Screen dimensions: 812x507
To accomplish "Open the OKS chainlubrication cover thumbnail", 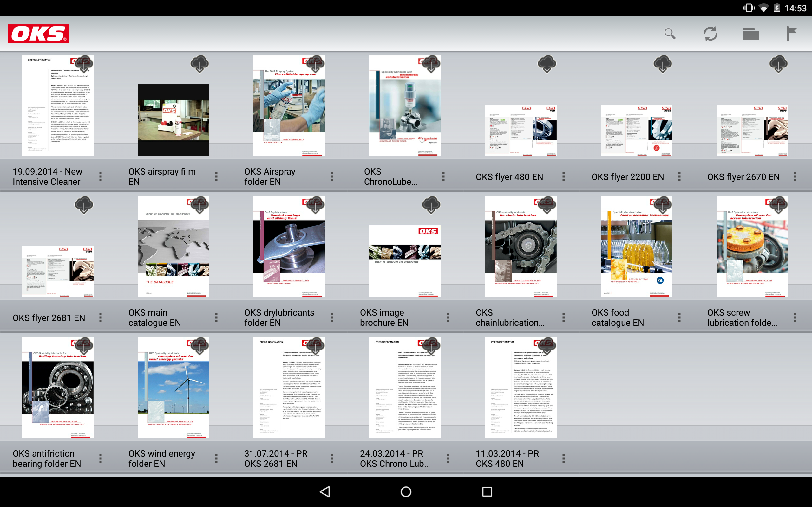I will tap(521, 247).
